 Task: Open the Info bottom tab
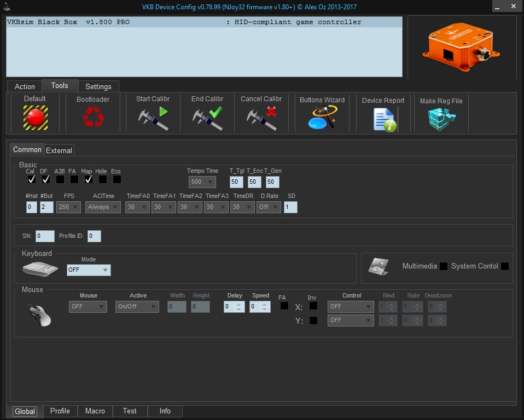[165, 411]
